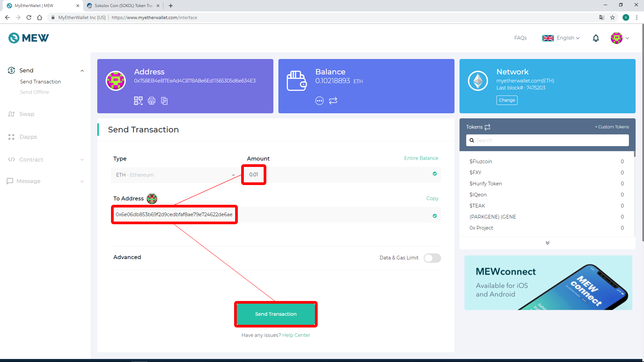Close the Sokolov Coin tab

158,6
